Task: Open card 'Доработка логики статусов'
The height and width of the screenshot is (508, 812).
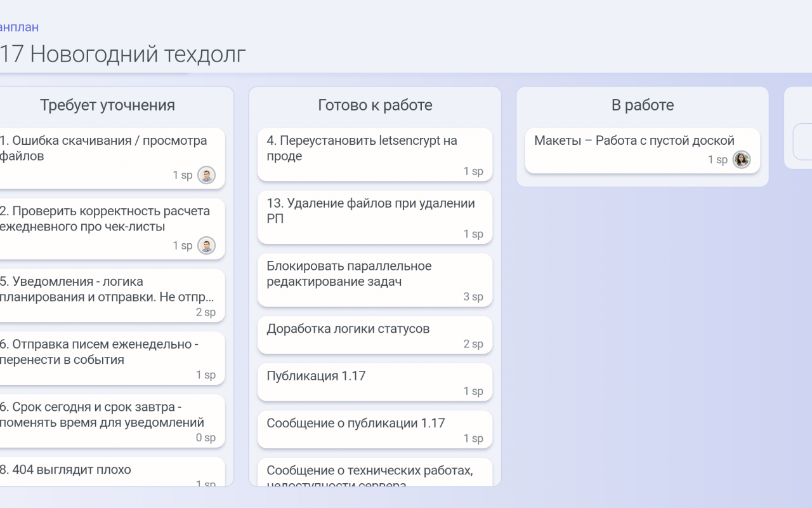Action: click(x=375, y=335)
